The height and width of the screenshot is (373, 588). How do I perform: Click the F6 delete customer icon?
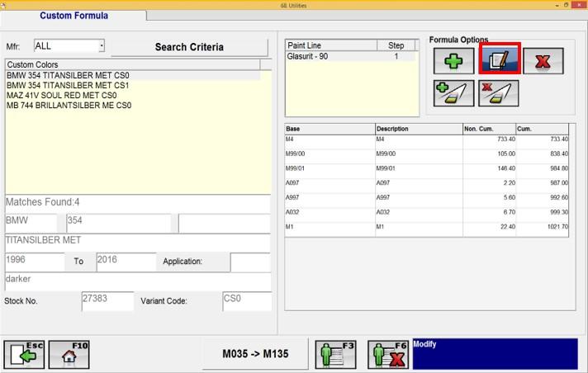pyautogui.click(x=388, y=354)
